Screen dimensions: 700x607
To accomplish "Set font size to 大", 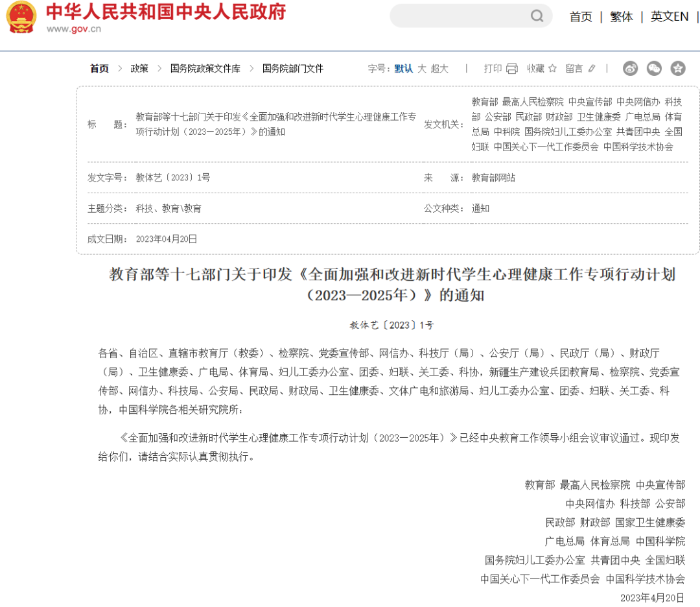I will coord(421,69).
